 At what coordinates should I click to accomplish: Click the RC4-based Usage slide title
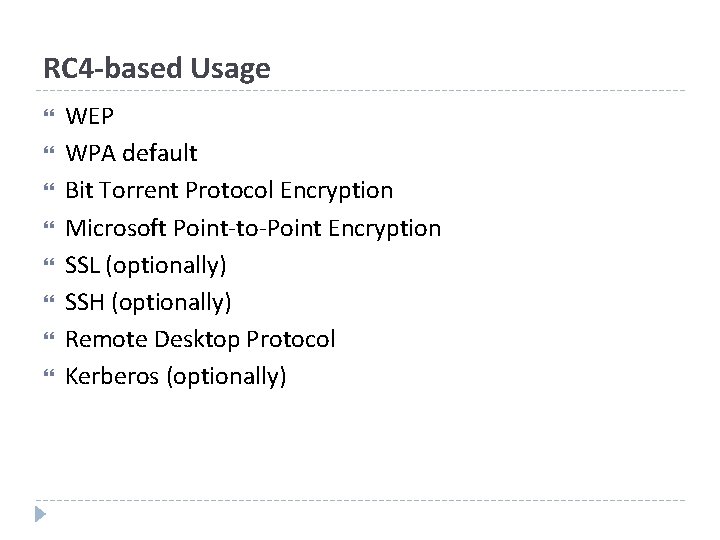click(x=157, y=69)
